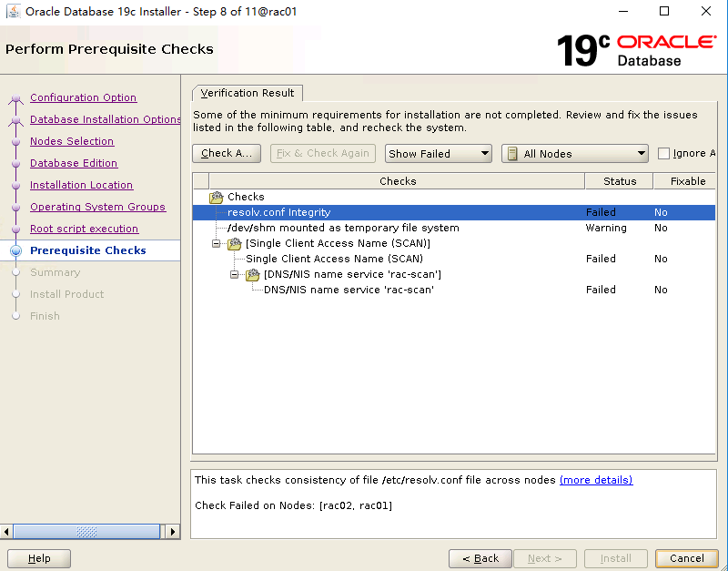Select /dev/shm mounted as temporary file system row
This screenshot has width=728, height=571.
click(453, 228)
